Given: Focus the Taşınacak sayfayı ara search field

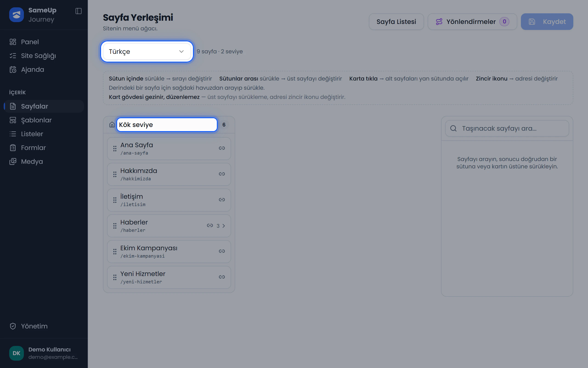Looking at the screenshot, I should [507, 129].
